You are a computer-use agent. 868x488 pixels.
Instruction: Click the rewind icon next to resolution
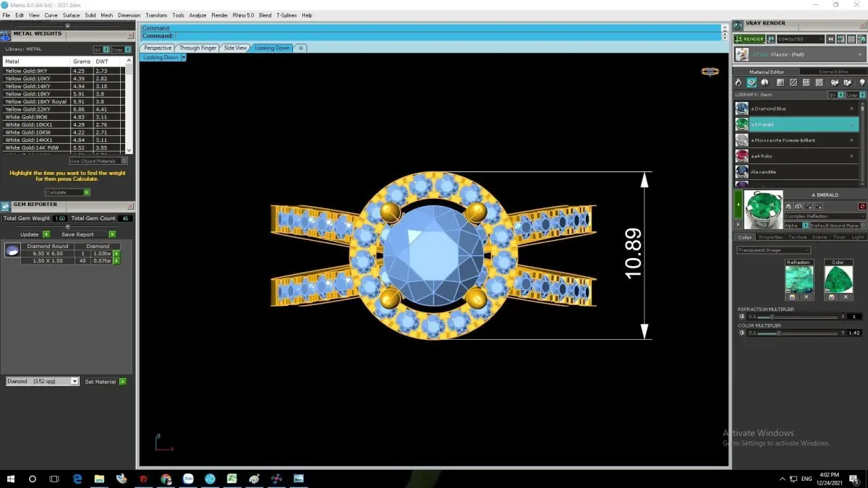click(830, 39)
